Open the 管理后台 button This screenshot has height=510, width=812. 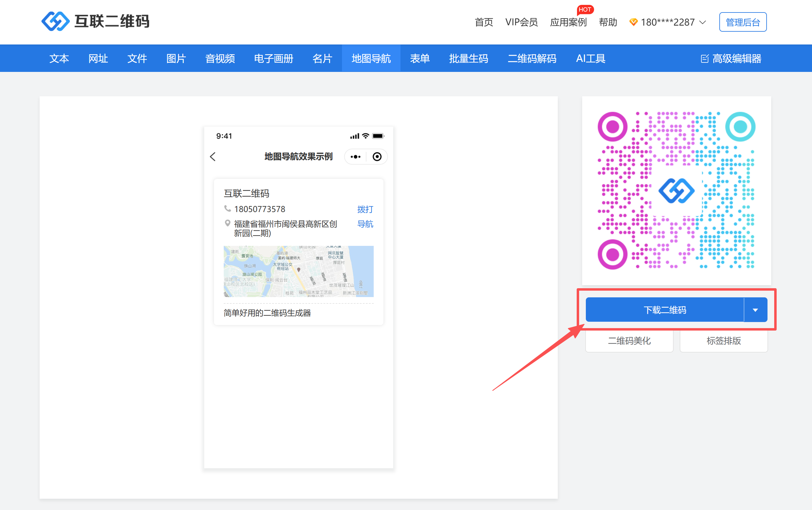coord(743,22)
